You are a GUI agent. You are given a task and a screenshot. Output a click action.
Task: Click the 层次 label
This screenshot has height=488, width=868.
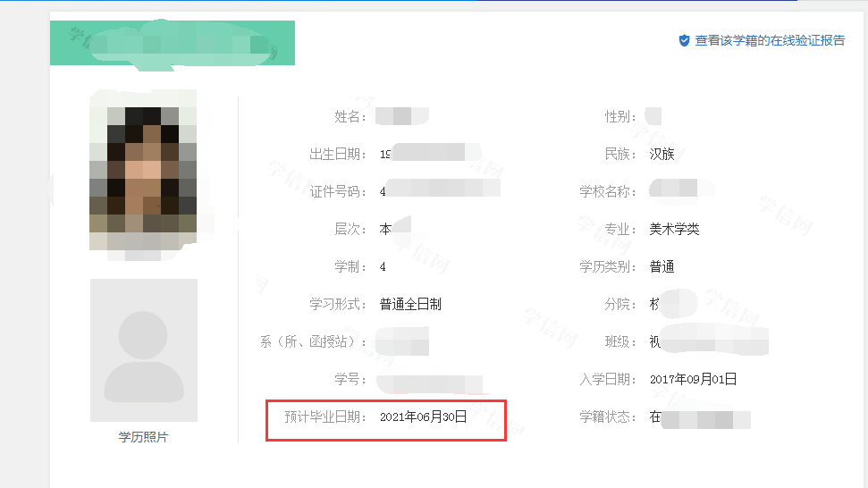[x=350, y=229]
